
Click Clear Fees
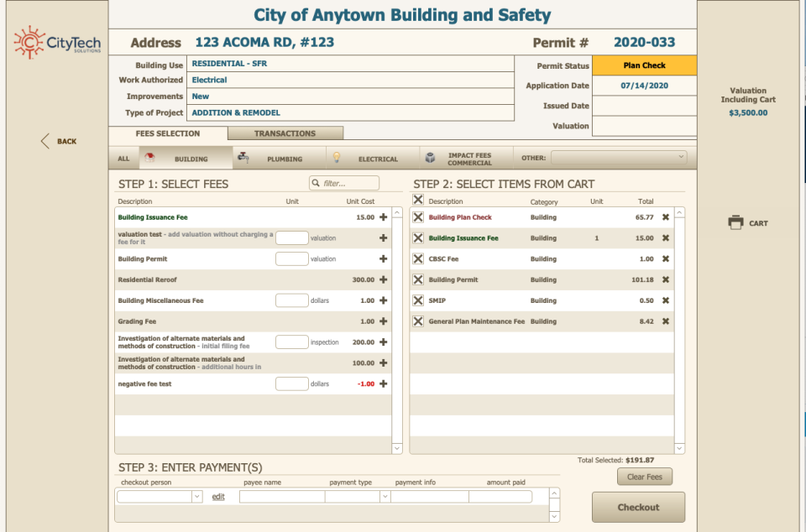tap(644, 477)
